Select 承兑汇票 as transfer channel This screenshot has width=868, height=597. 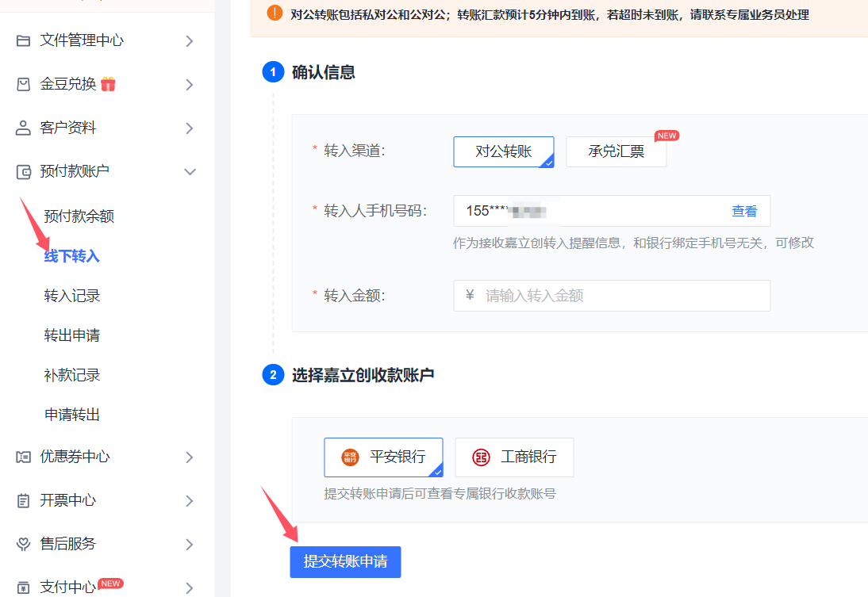(x=616, y=152)
